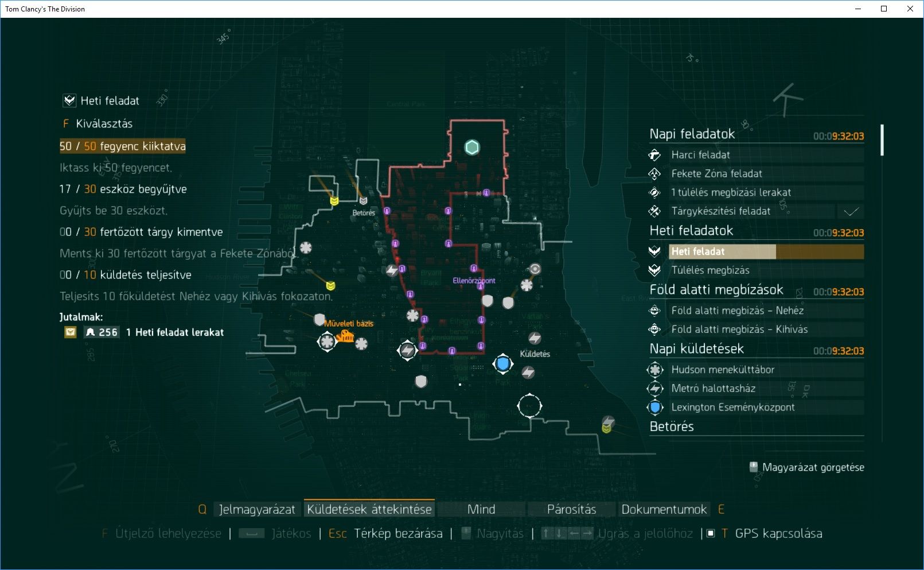
Task: Click the Napi feladatok header
Action: tap(692, 134)
